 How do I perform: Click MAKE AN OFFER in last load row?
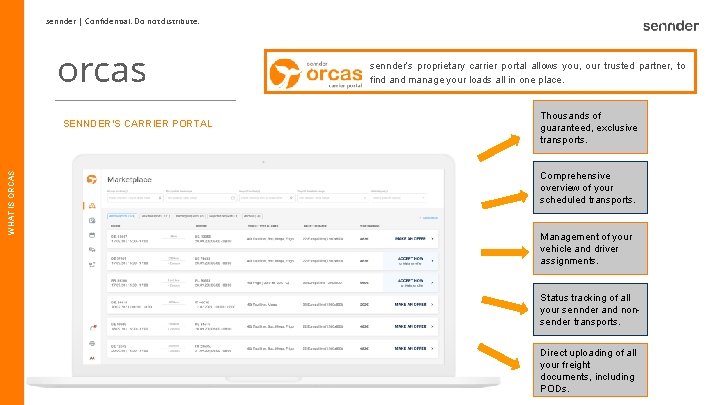click(x=410, y=349)
